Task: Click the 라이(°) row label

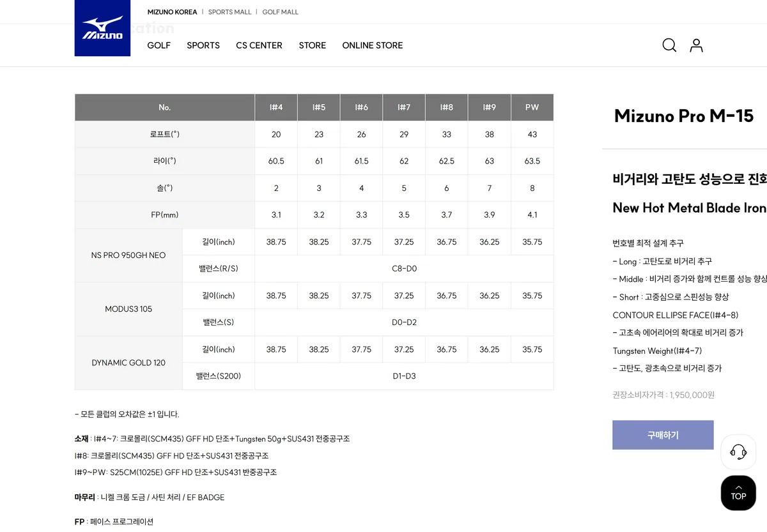Action: pos(165,161)
